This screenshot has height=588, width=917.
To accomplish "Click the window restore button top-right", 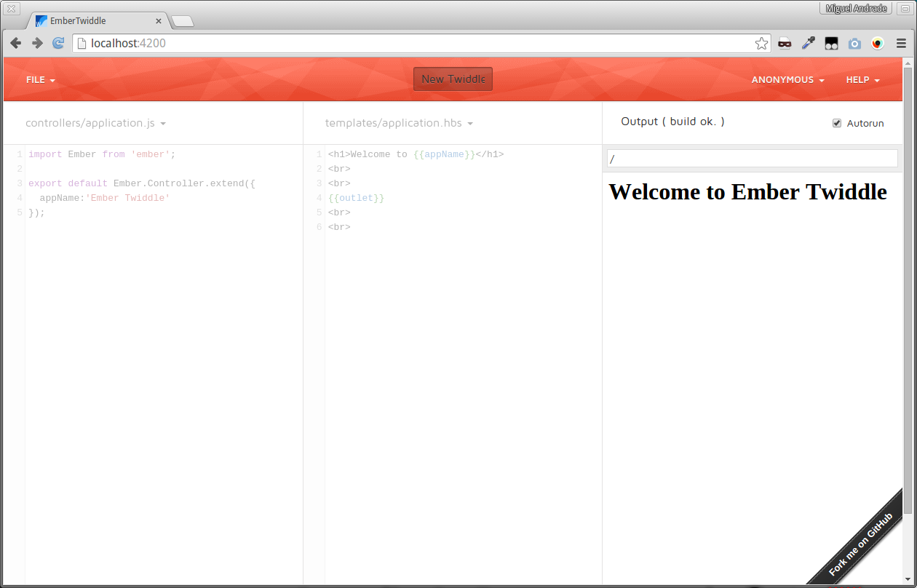I will tap(905, 9).
